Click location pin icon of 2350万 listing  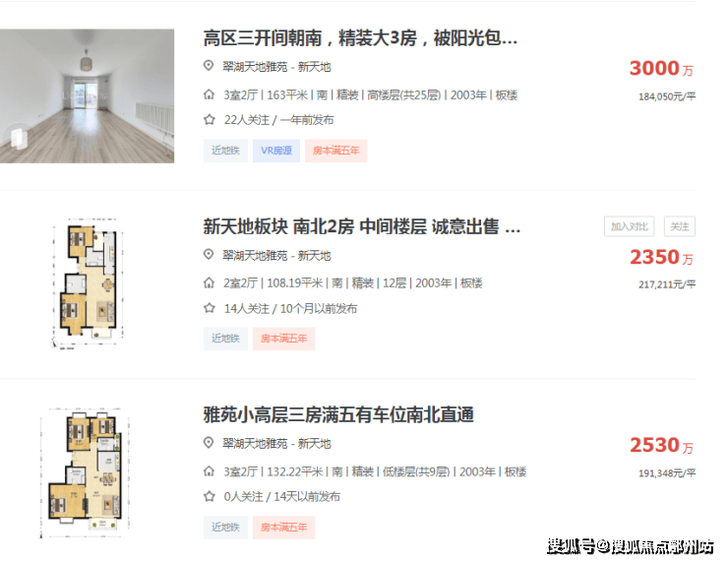tap(209, 255)
